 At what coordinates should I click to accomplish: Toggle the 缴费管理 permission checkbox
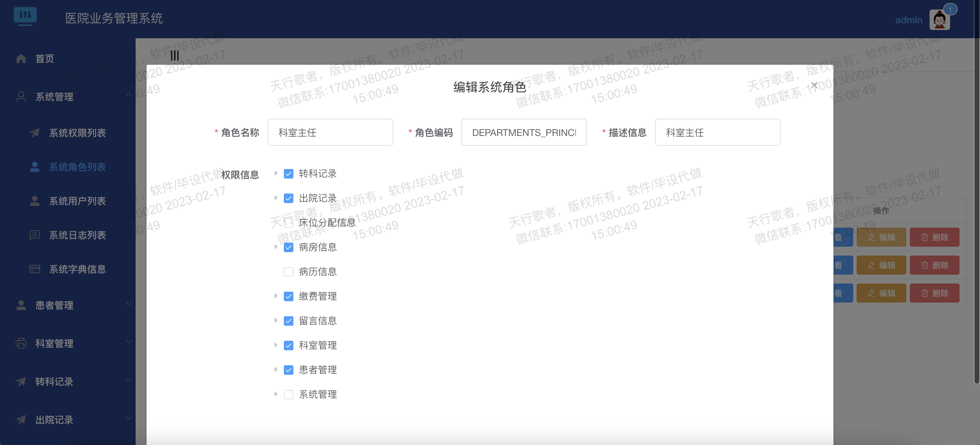[289, 296]
